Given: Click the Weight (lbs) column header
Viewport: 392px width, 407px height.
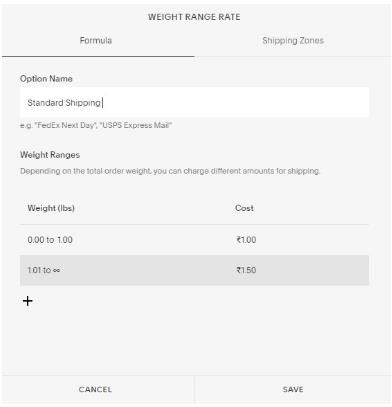Looking at the screenshot, I should tap(51, 208).
